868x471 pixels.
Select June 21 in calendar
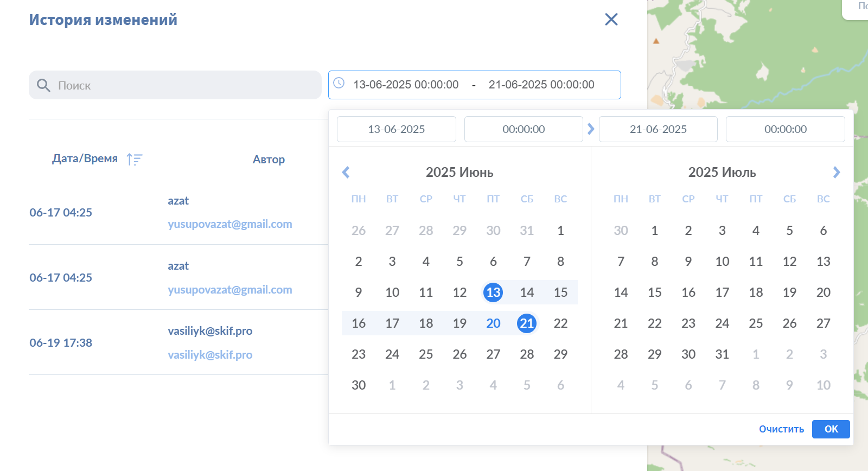(x=526, y=323)
